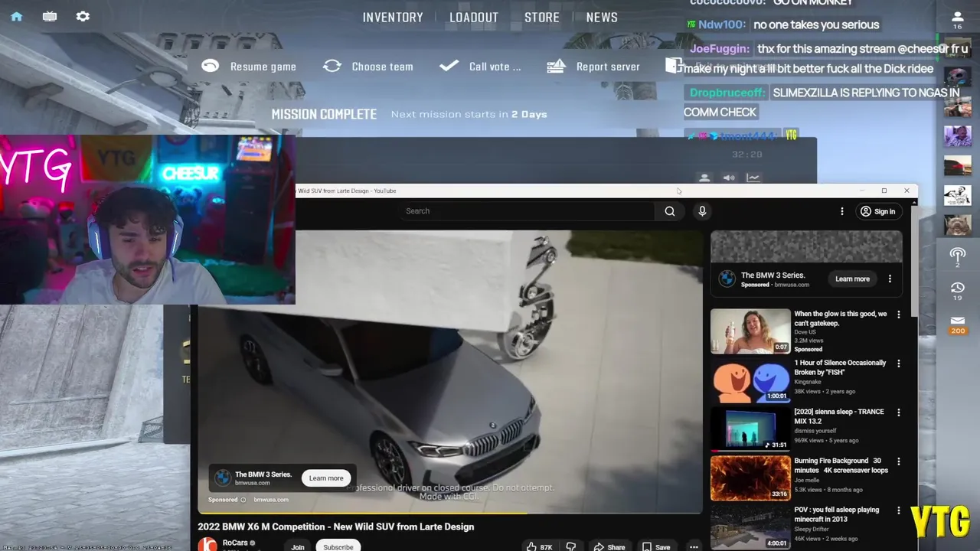Open '1 Hour of Silence' video thumbnail
Screen dimensions: 980x551
(x=750, y=380)
